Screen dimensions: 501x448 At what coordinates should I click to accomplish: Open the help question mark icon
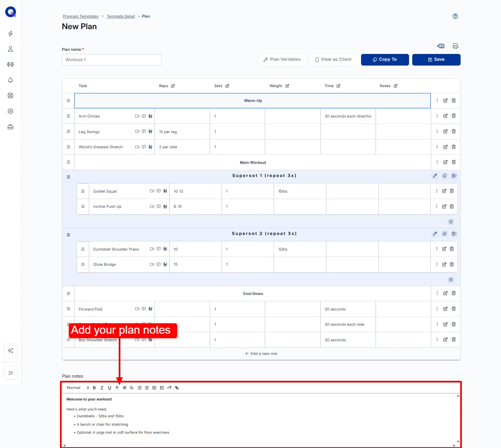coord(455,16)
